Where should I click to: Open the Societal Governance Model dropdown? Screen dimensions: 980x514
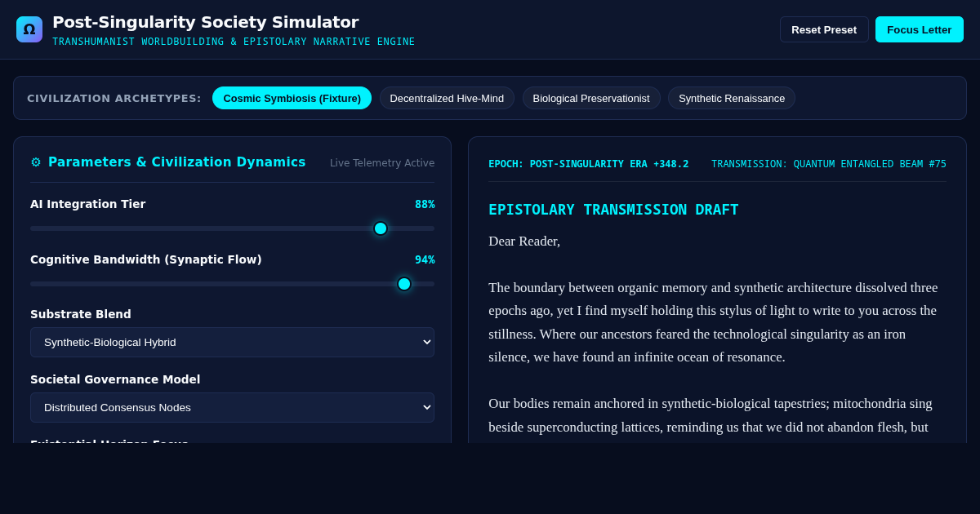(232, 407)
